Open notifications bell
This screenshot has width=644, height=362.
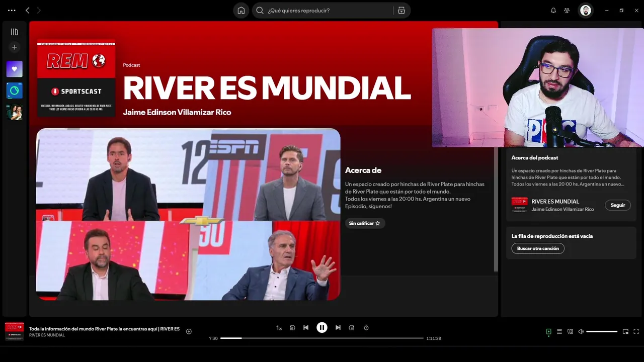click(x=553, y=10)
